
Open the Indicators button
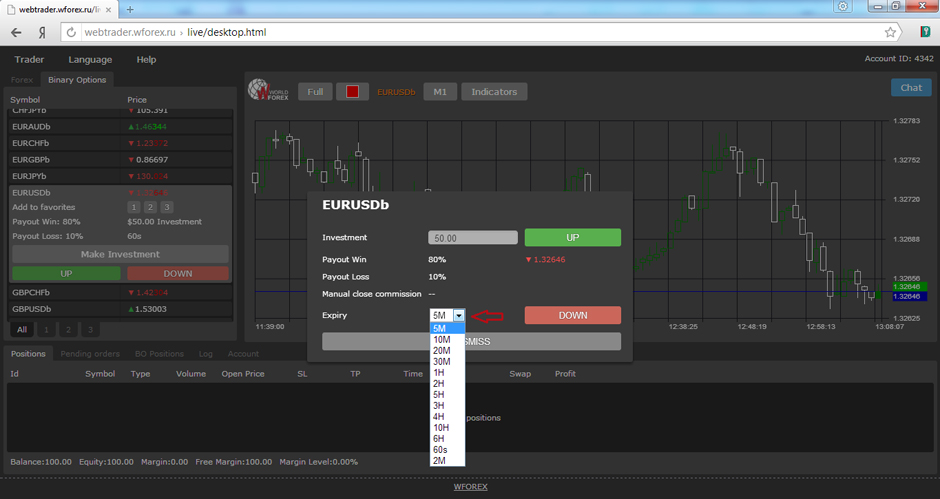[494, 92]
